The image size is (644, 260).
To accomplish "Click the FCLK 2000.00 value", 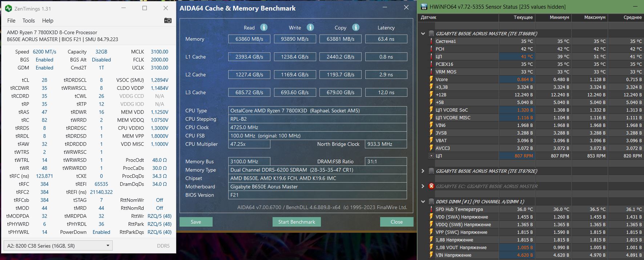I will point(160,60).
